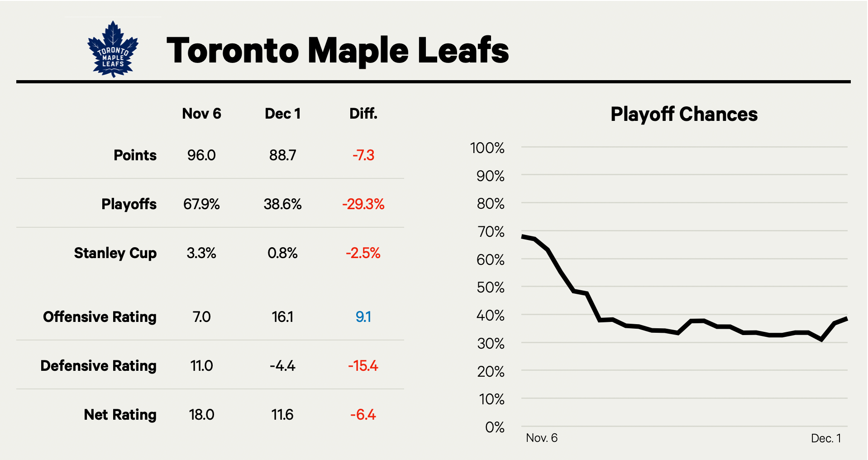This screenshot has width=868, height=460.
Task: Select the Dec 1 column header
Action: [x=282, y=114]
